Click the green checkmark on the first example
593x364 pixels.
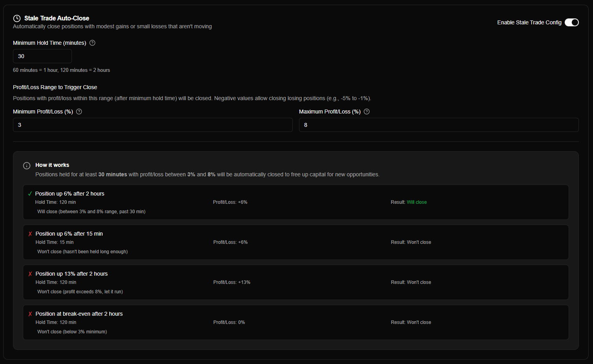click(x=30, y=193)
